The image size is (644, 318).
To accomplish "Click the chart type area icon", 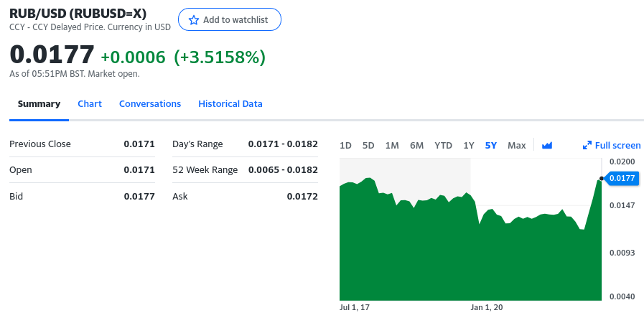I will coord(547,146).
